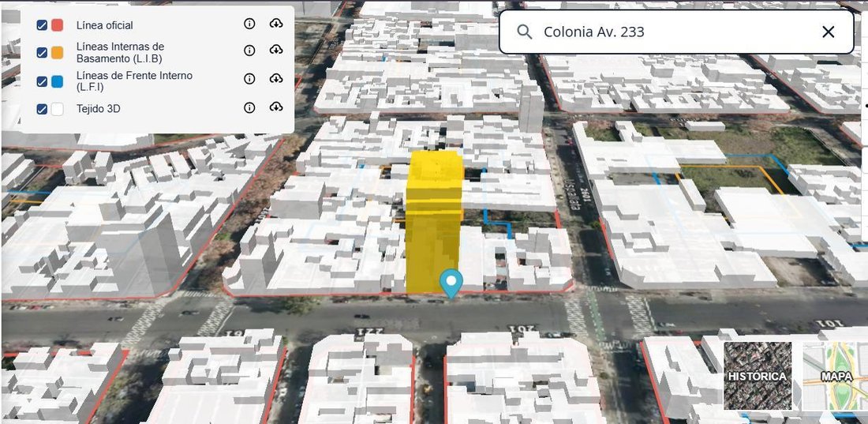This screenshot has width=868, height=424.
Task: Toggle the Tejido 3D checkbox
Action: coord(42,109)
